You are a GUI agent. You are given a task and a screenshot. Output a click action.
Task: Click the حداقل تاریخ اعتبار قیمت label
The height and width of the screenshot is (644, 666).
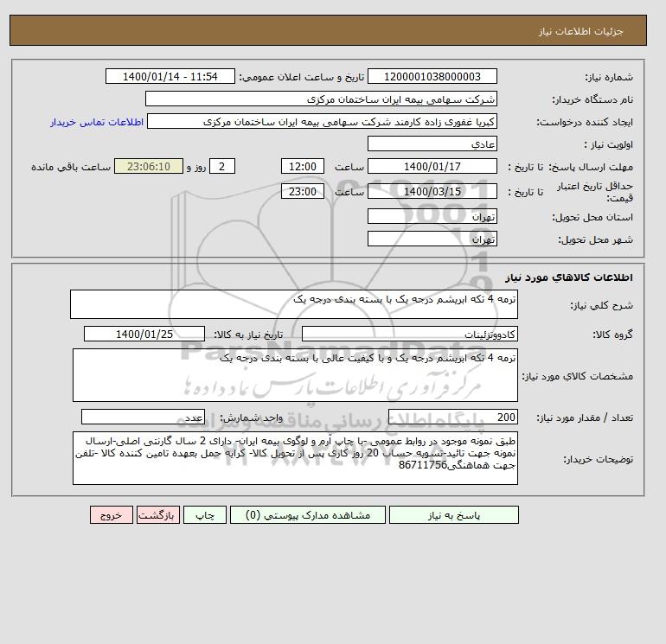pos(595,192)
